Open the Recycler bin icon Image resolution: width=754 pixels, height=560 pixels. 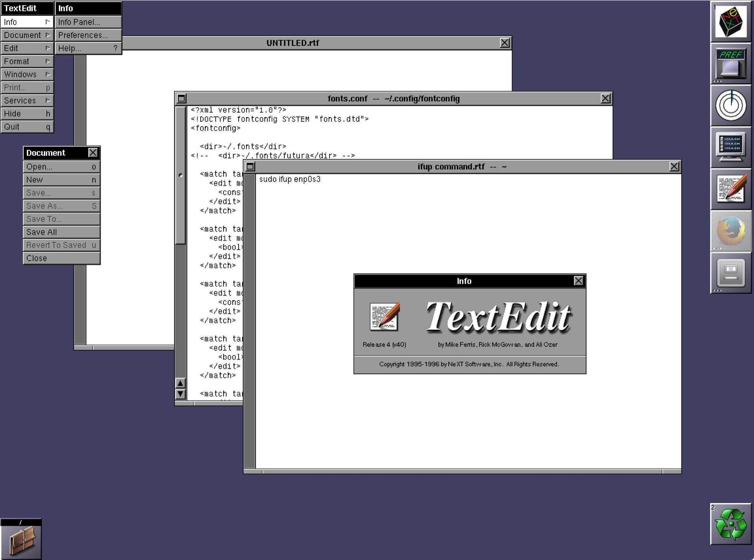[x=731, y=524]
